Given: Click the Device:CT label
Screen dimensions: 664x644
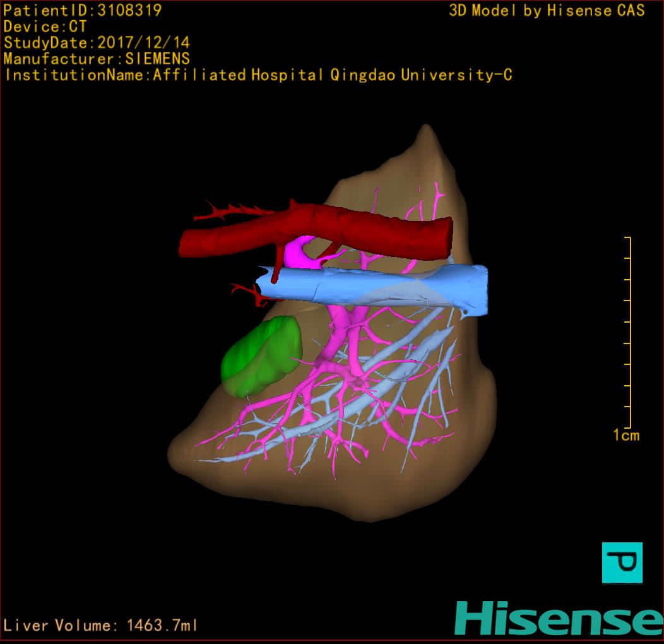Looking at the screenshot, I should coord(45,27).
